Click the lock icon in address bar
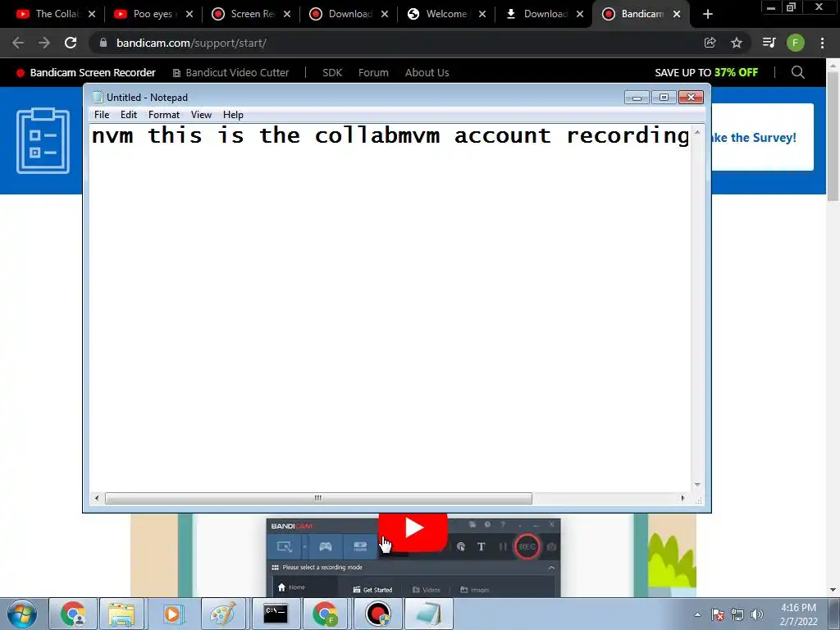840x630 pixels. click(x=103, y=43)
